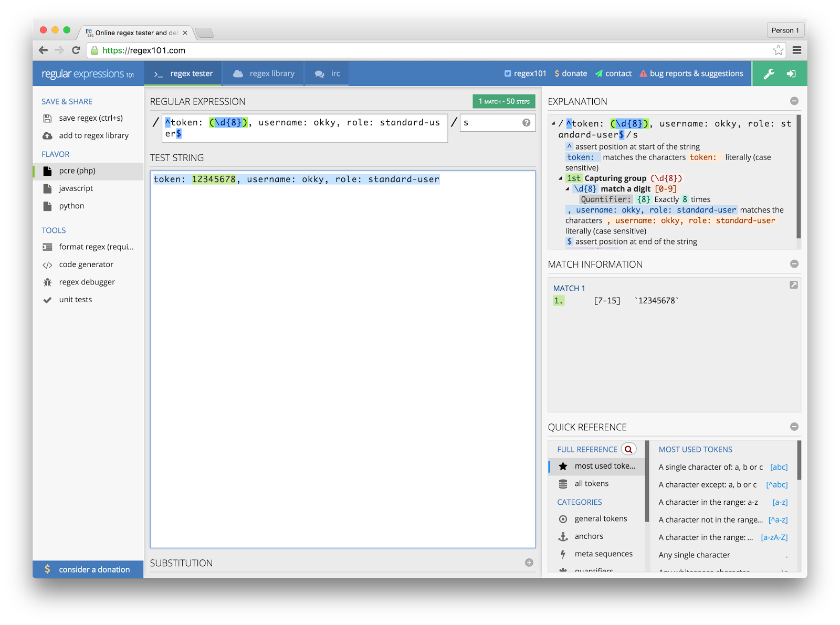Screen dimensions: 840x625
Task: Click the Explanation panel scrollbar
Action: 799,177
